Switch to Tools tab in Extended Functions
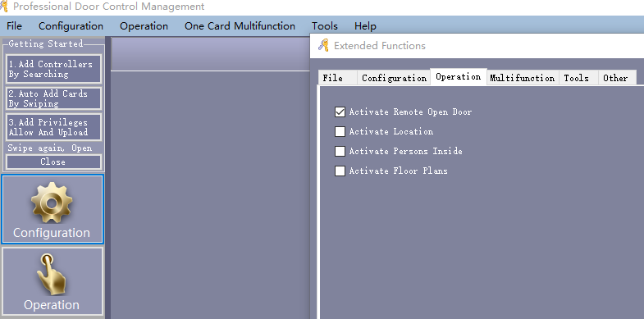The image size is (644, 319). coord(578,78)
